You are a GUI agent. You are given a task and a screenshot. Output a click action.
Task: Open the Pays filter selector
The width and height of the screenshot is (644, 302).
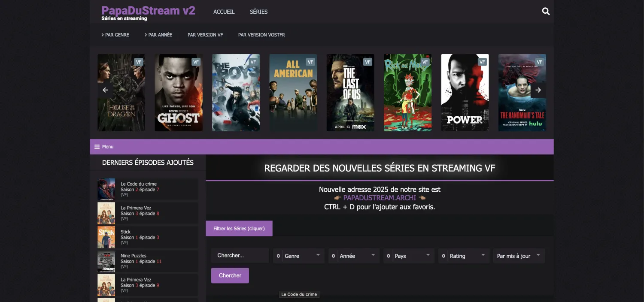(409, 256)
